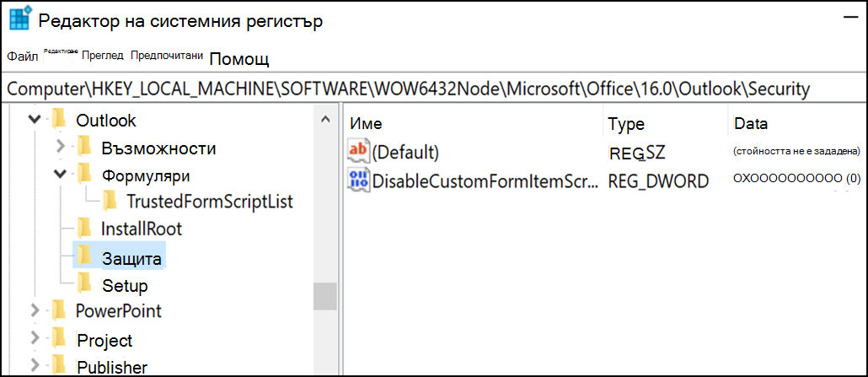Click the Setup folder icon
868x377 pixels.
[83, 284]
